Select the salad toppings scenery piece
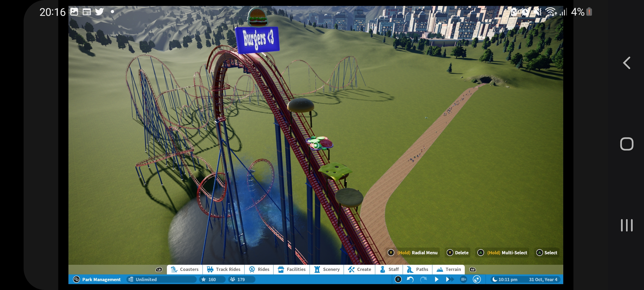 click(320, 143)
